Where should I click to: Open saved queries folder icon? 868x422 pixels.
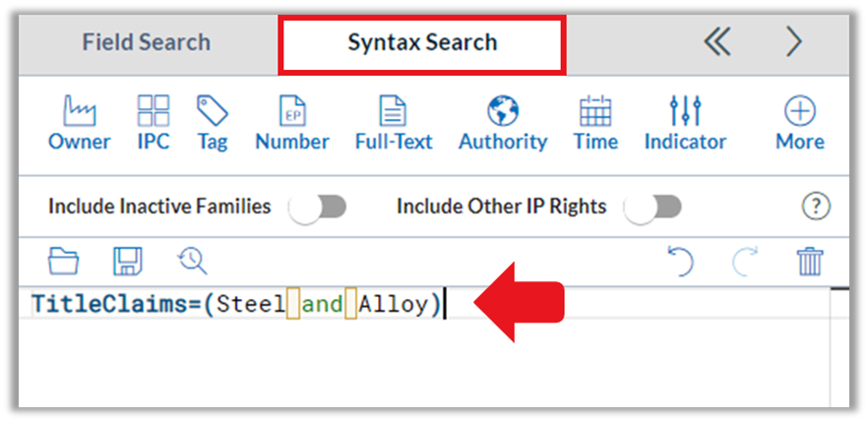tap(63, 261)
